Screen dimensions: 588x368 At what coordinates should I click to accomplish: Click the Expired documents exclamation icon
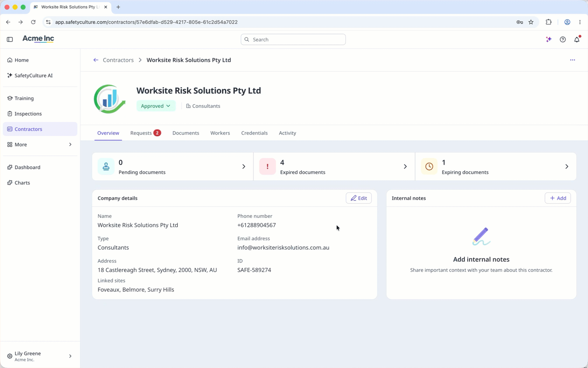click(267, 166)
